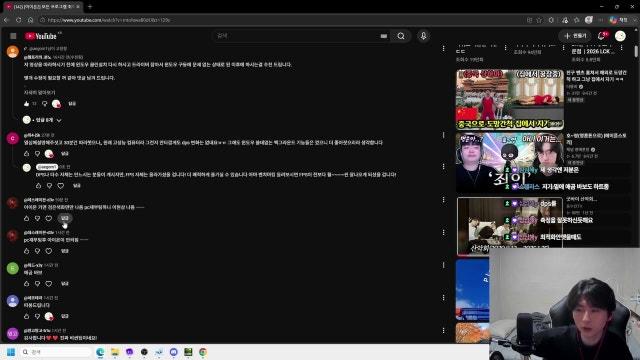Launch Chrome from the Windows taskbar
The height and width of the screenshot is (360, 640).
(x=203, y=352)
